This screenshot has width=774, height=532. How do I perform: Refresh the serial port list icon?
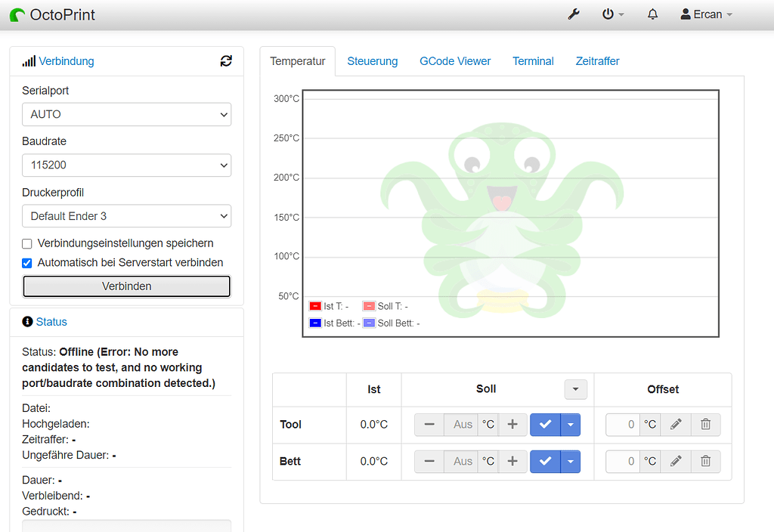tap(226, 61)
